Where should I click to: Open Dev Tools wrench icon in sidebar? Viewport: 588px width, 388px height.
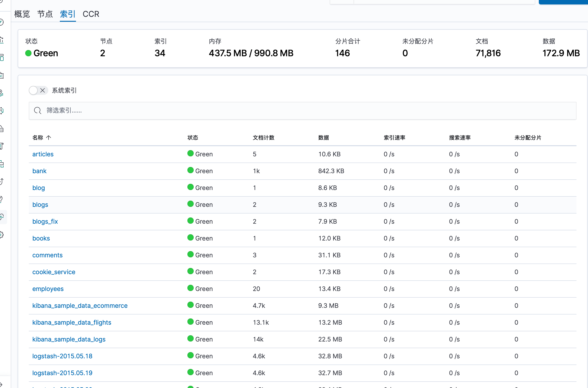tap(2, 199)
